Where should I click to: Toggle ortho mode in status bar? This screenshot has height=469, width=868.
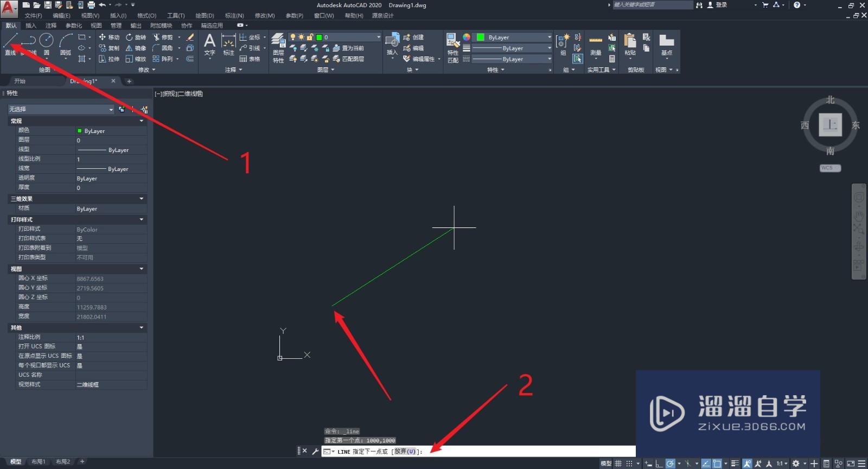point(659,464)
